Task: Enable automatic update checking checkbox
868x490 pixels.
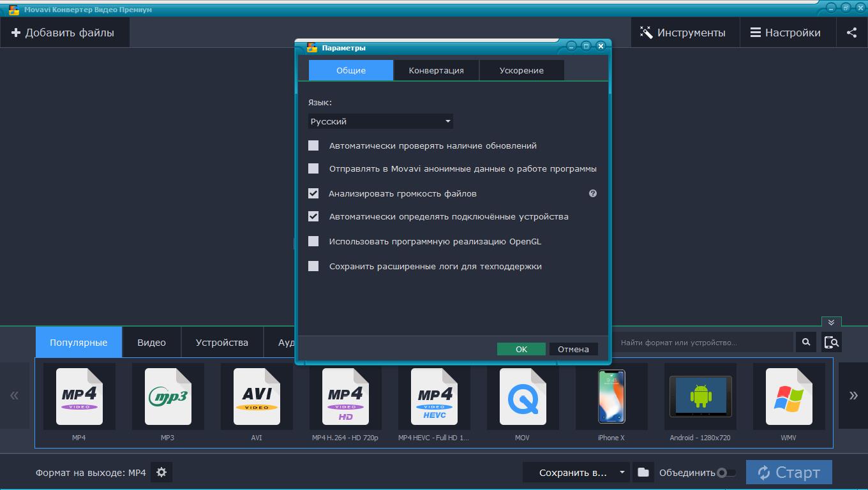Action: tap(313, 145)
